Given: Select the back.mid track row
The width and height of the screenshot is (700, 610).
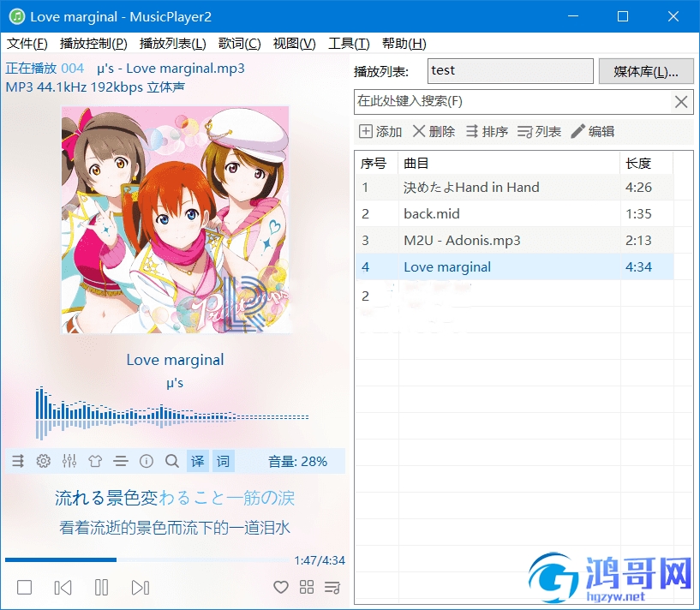Looking at the screenshot, I should tap(514, 214).
